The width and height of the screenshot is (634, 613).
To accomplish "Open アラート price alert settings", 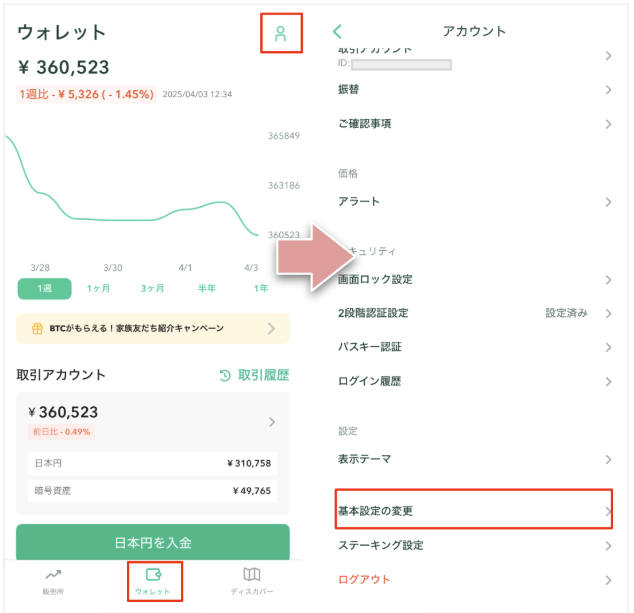I will tap(472, 201).
